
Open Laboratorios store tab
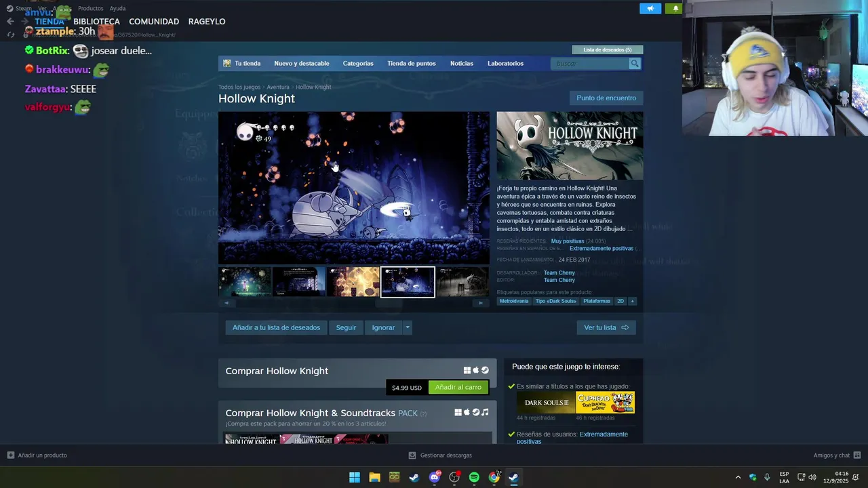pyautogui.click(x=505, y=64)
